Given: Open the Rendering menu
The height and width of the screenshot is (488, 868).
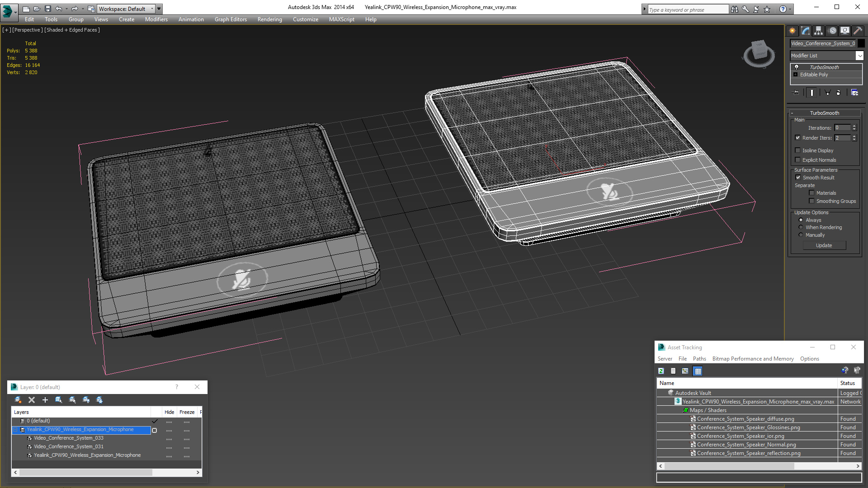Looking at the screenshot, I should click(x=269, y=19).
